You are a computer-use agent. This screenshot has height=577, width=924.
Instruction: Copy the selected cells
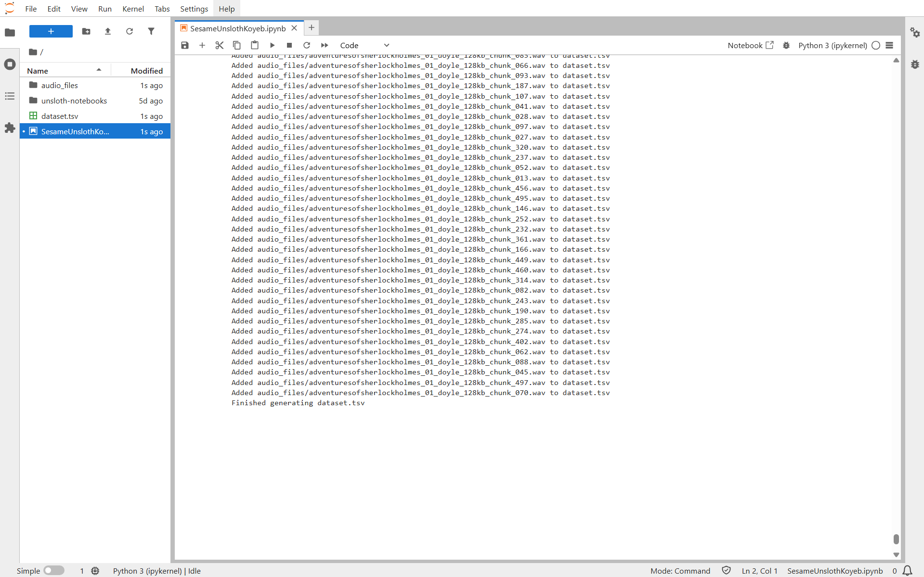click(237, 45)
